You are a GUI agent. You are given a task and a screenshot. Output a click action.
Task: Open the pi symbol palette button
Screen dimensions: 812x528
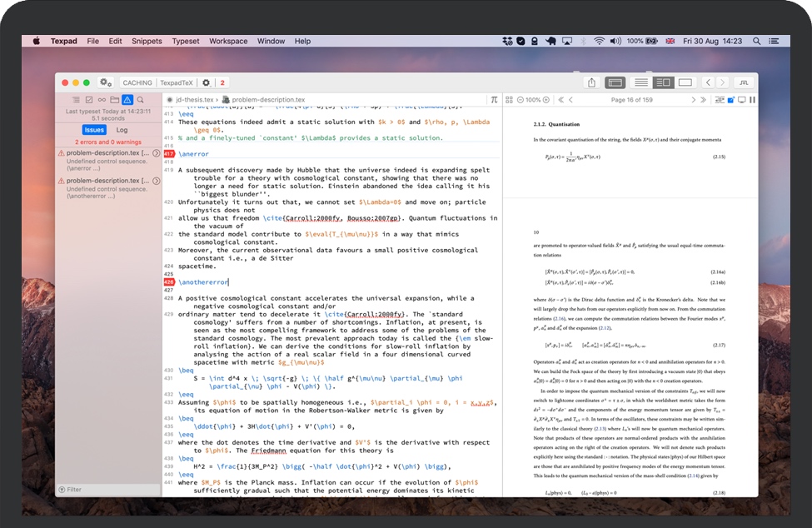tap(494, 100)
